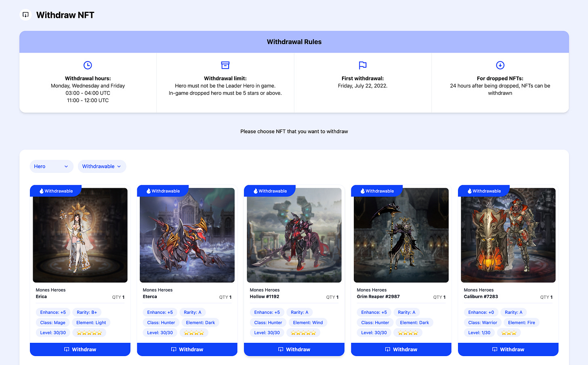This screenshot has width=588, height=365.
Task: Click the Withdrawable flame badge on Hollow #1192 card
Action: click(270, 191)
